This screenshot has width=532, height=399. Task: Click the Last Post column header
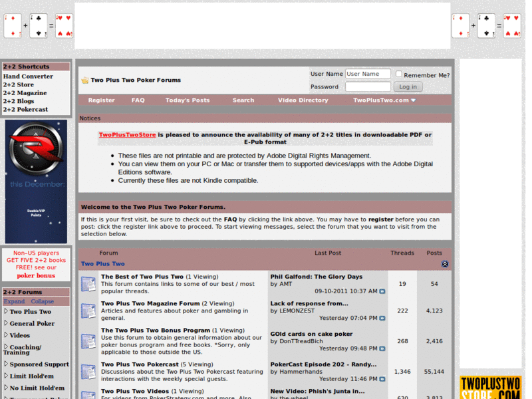pos(328,253)
